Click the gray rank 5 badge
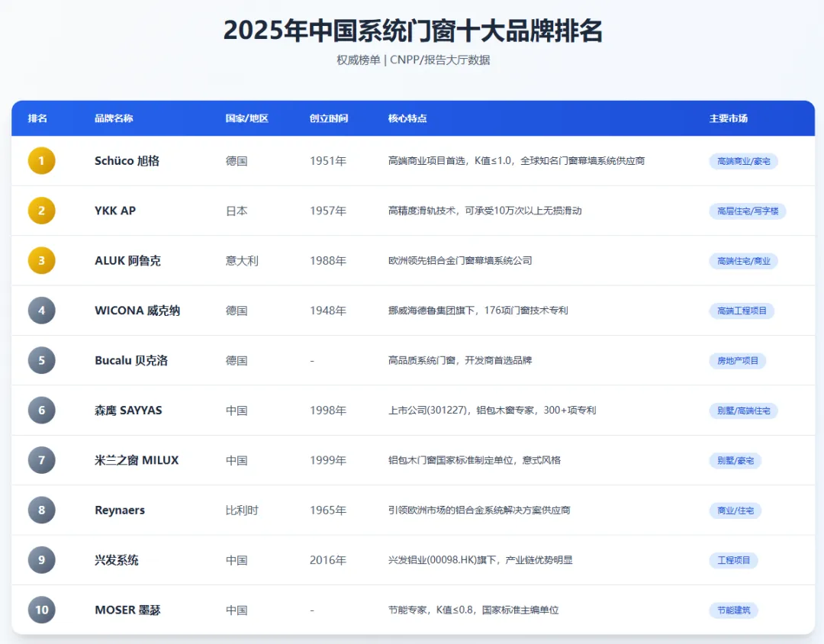The width and height of the screenshot is (824, 644). click(41, 361)
